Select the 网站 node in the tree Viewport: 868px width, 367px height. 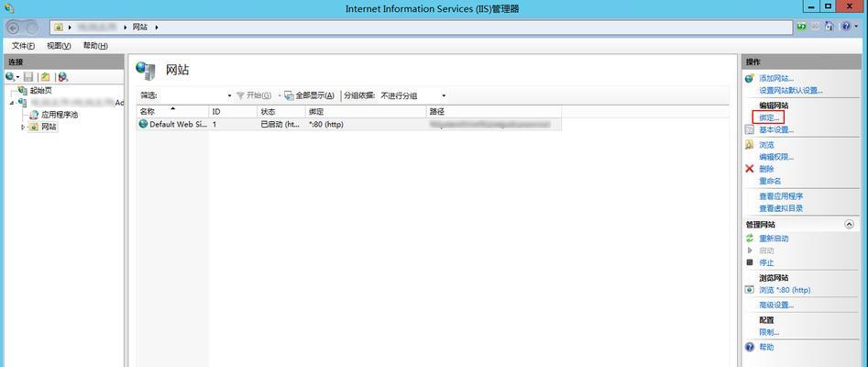click(x=49, y=127)
